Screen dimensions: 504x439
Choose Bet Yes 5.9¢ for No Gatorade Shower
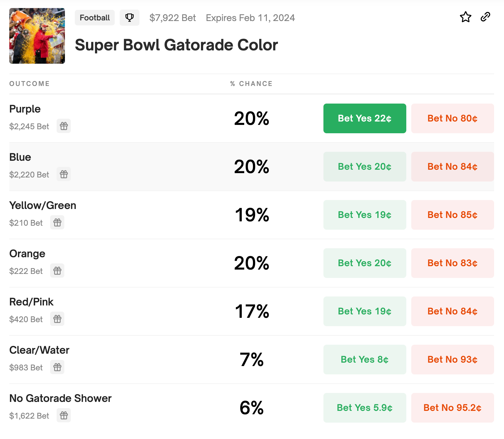[x=365, y=408]
